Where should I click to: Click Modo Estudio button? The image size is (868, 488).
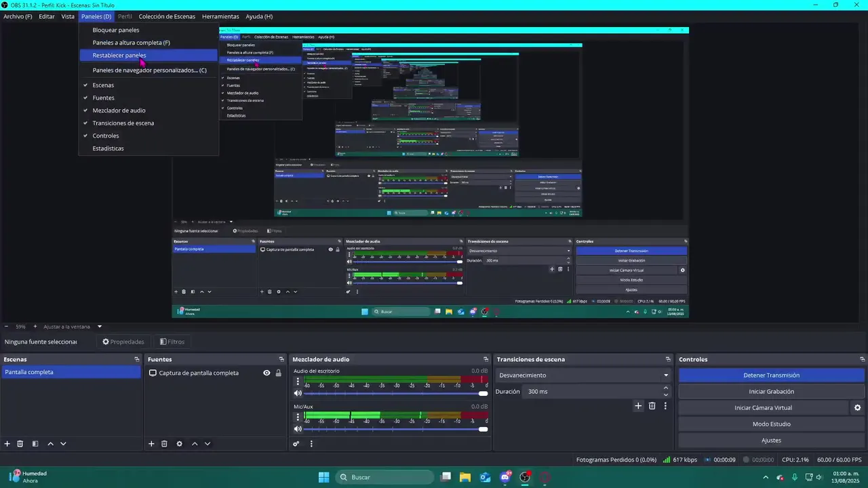click(x=772, y=424)
